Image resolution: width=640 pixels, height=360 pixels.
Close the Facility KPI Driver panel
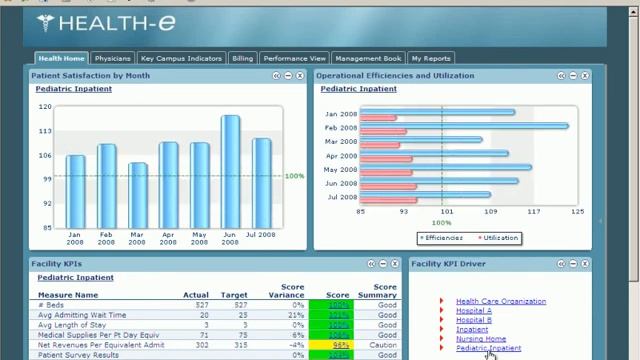tap(585, 264)
